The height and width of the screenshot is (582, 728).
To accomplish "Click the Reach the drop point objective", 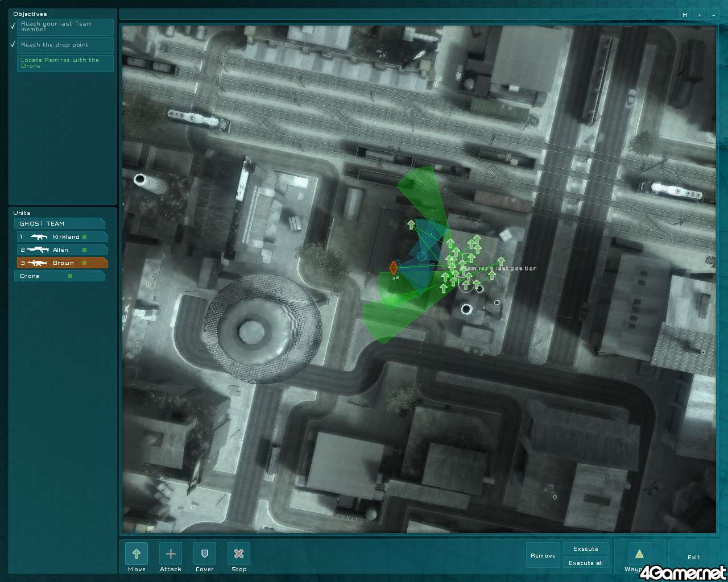I will coord(65,45).
